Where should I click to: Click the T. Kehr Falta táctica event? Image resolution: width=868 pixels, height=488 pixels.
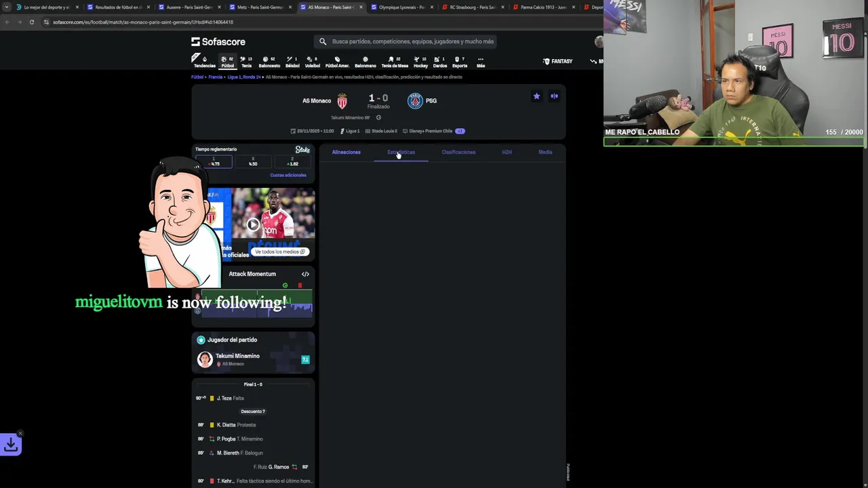(x=253, y=481)
